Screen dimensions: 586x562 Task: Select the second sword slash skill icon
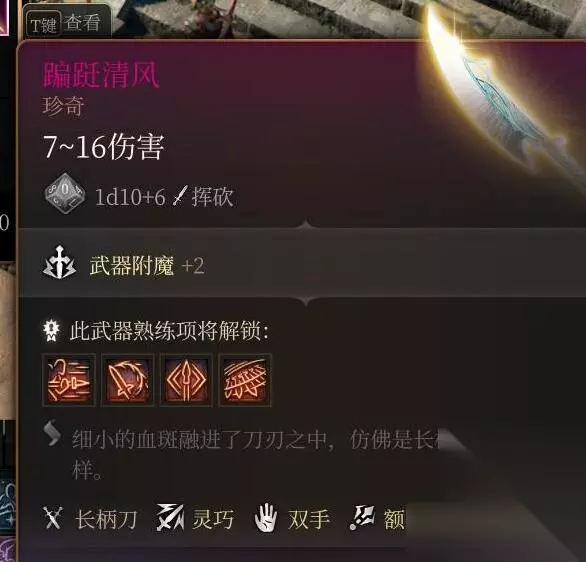[x=127, y=380]
